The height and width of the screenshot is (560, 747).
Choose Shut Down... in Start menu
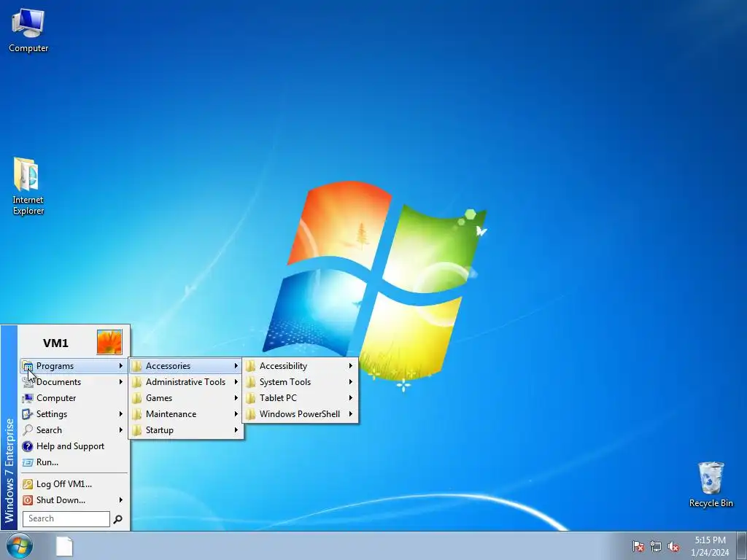(x=74, y=500)
